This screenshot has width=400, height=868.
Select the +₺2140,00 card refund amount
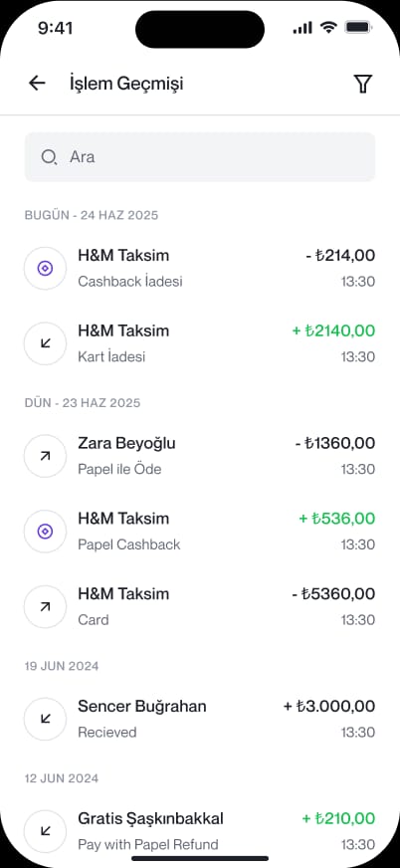click(x=333, y=331)
